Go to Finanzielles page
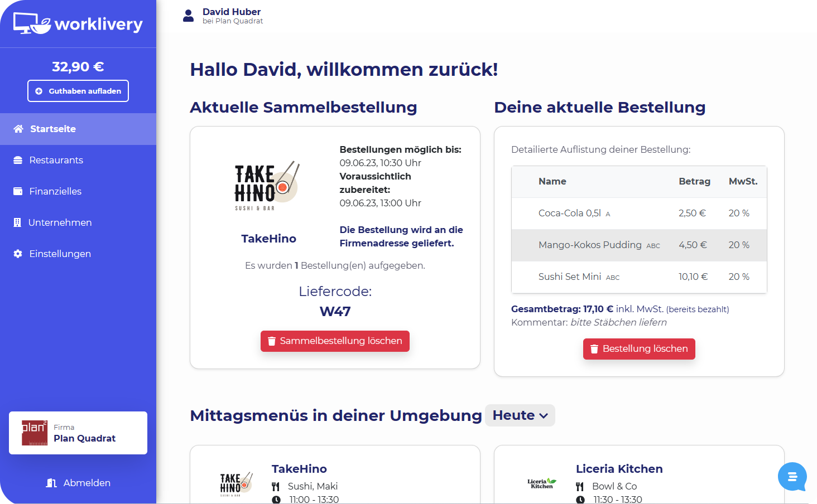Viewport: 817px width, 504px height. pos(55,191)
